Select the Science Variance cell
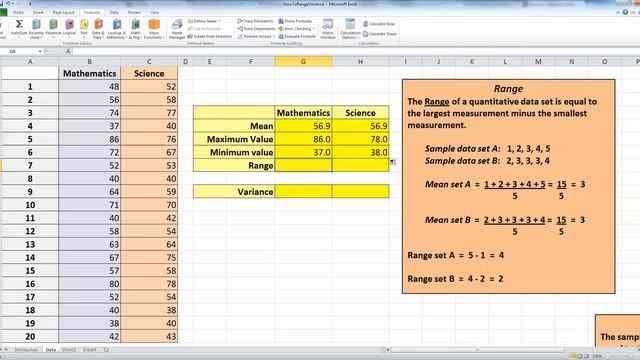Viewport: 640px width, 360px height. point(360,191)
